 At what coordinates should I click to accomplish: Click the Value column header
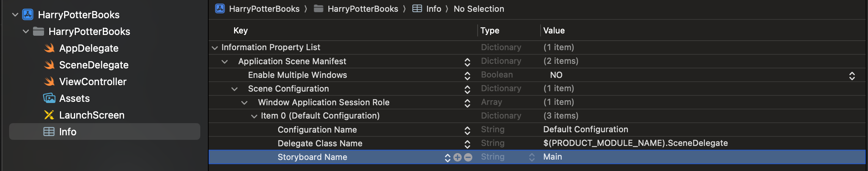coord(554,30)
